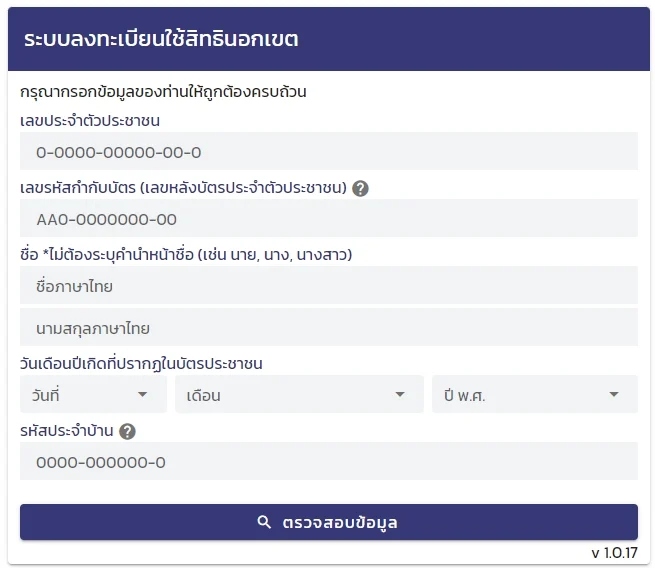
Task: Click the วันเดือนปีเกิด birth date label
Action: (x=148, y=363)
